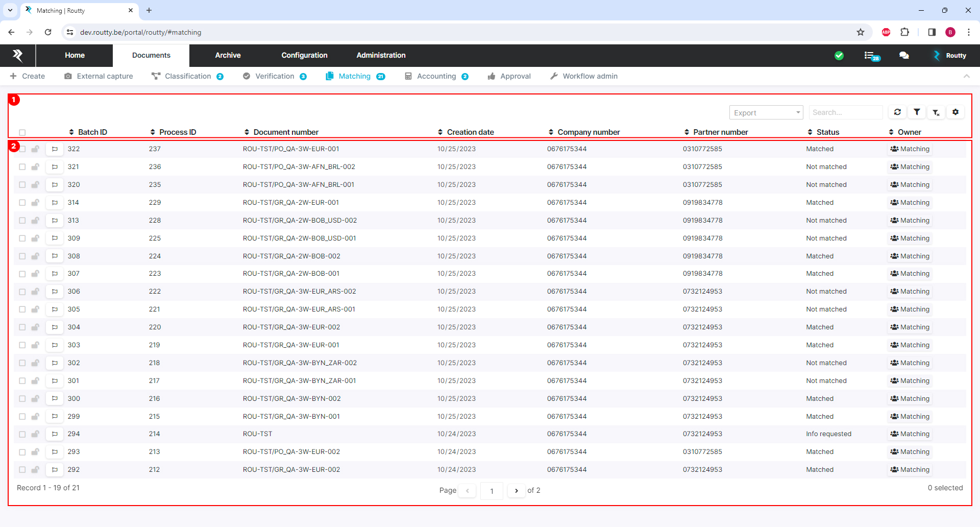Open the Configuration menu

coord(304,55)
